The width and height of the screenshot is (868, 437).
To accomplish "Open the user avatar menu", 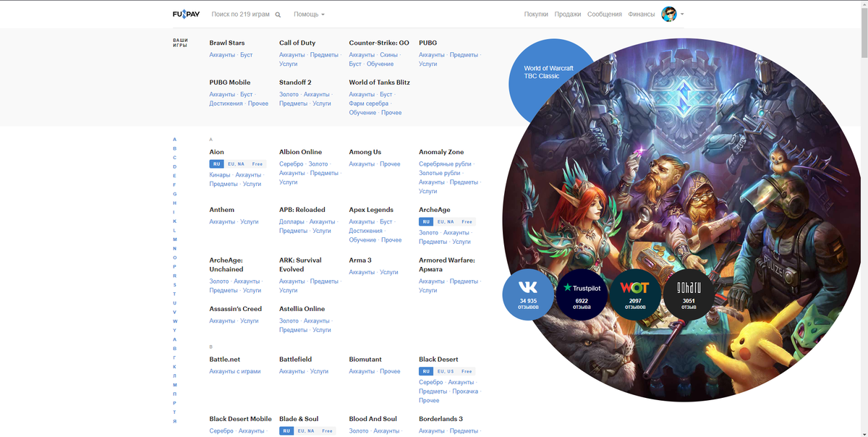I will tap(669, 14).
